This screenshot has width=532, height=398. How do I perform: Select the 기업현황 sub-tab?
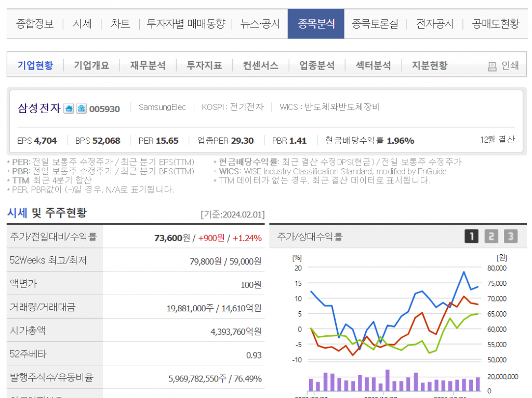35,65
